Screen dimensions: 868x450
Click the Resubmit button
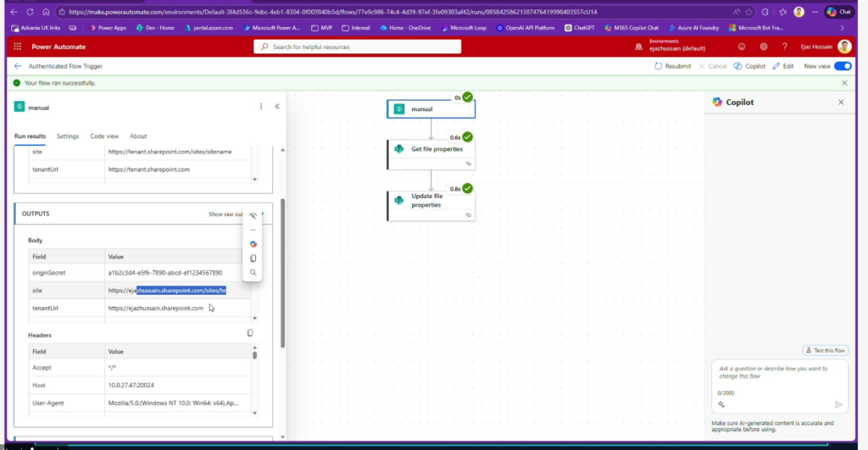(672, 66)
